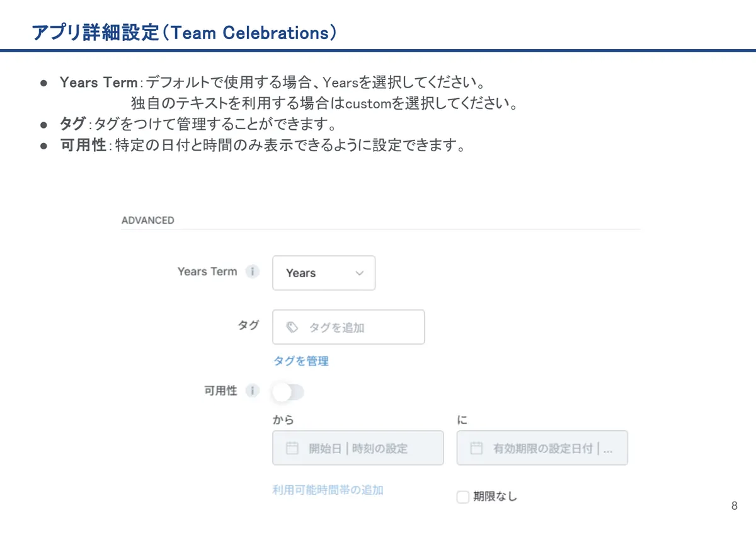Click bullet text 可用性：特定の日付と時間のみ表示
Screen dimensions: 756x535
263,146
